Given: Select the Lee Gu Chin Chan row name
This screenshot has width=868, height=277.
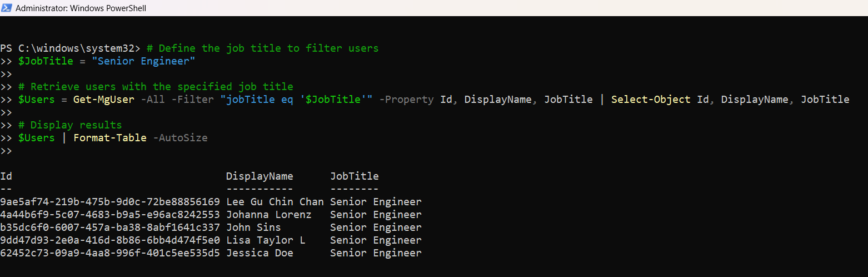Looking at the screenshot, I should click(275, 202).
